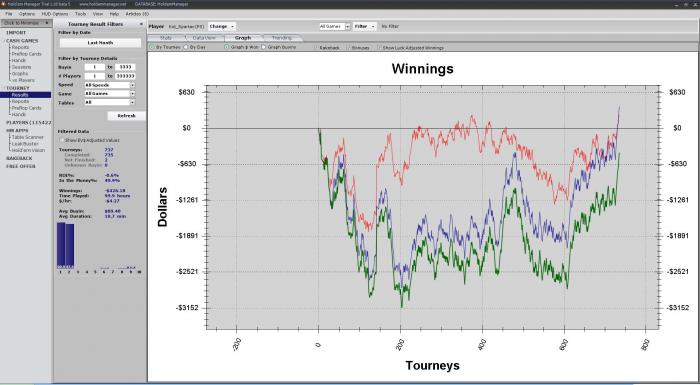Screen dimensions: 700x385
Task: Click the Refresh button
Action: coord(126,116)
